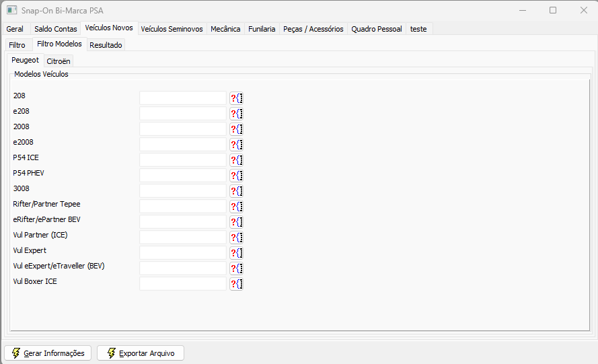Focus the Vul eExpert/eTraveller (BEV) input field
This screenshot has width=598, height=364.
click(x=183, y=268)
